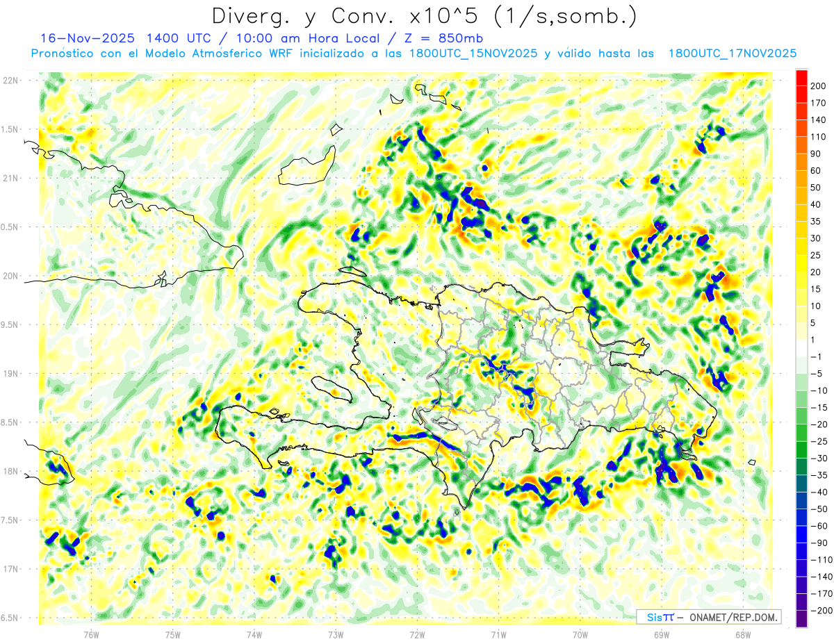The image size is (834, 644).
Task: Click the colorbar value "-10"
Action: coord(819,390)
